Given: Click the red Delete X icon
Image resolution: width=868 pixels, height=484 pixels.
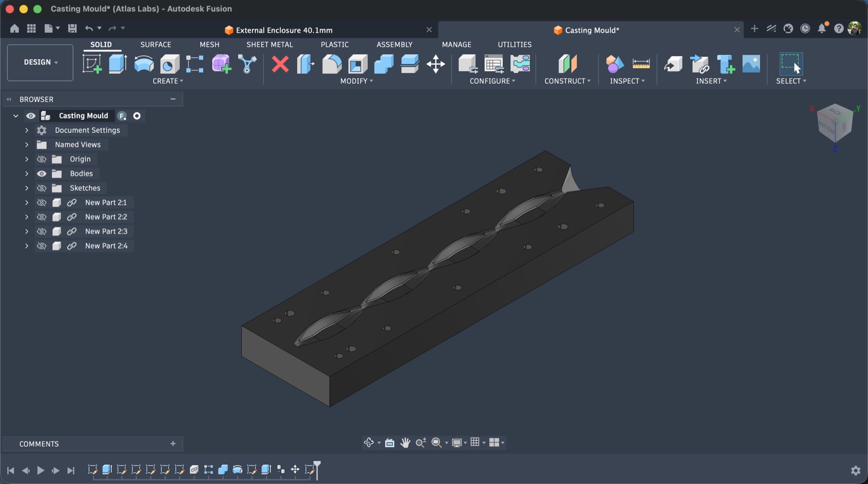Looking at the screenshot, I should [280, 64].
